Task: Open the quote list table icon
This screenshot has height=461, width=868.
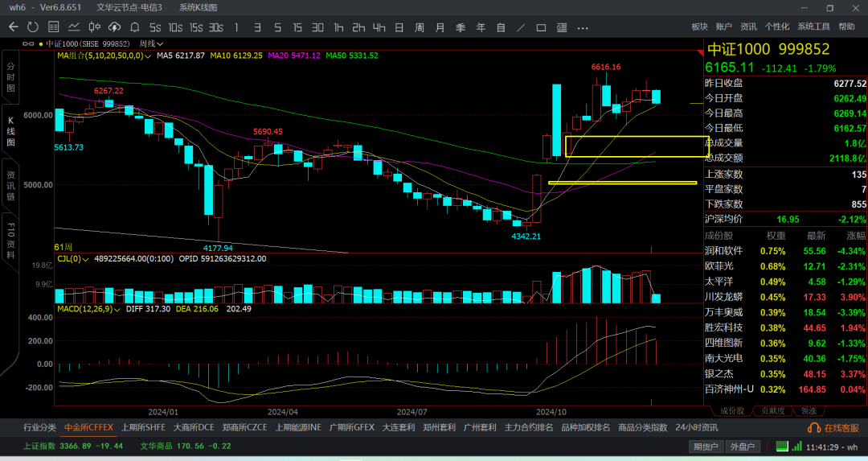Action: pyautogui.click(x=54, y=27)
